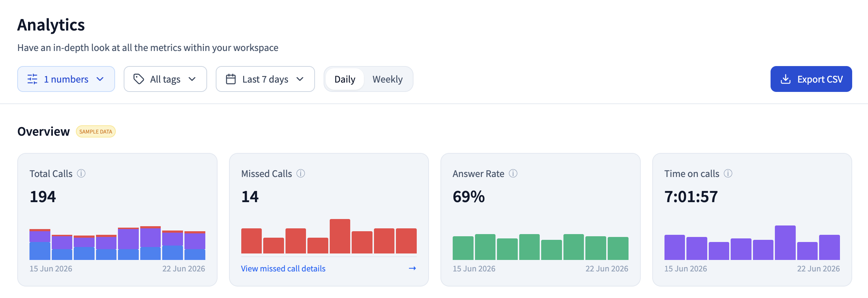Viewport: 868px width, 298px height.
Task: Click the first green bar in Answer Rate chart
Action: point(463,248)
